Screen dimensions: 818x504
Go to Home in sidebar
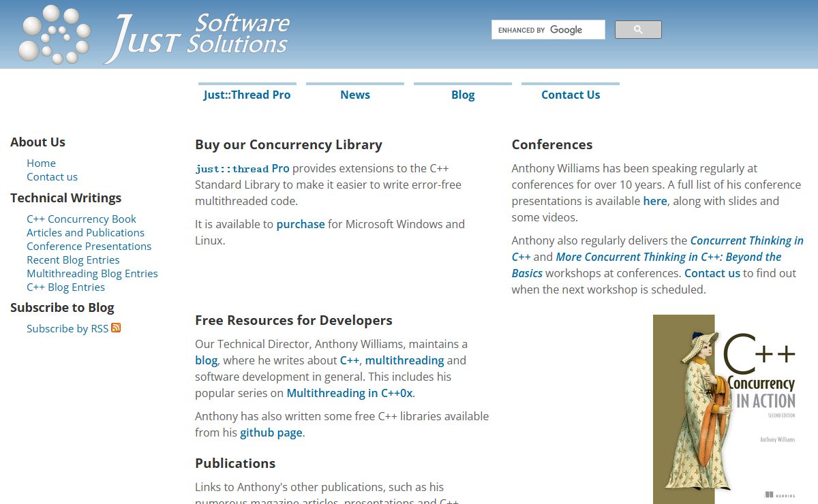(41, 163)
